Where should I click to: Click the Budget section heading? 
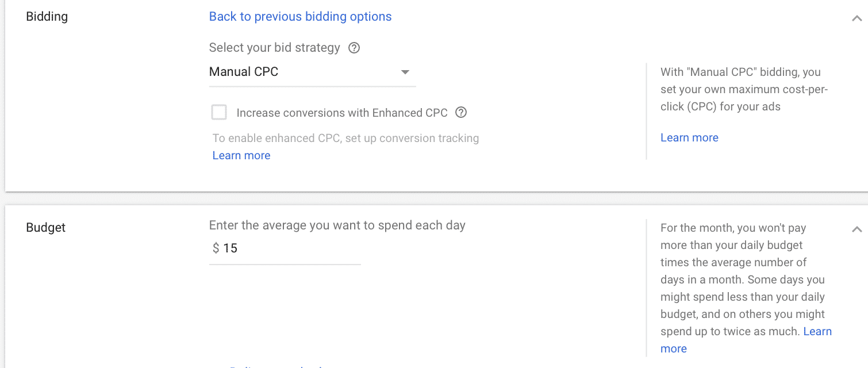tap(45, 228)
